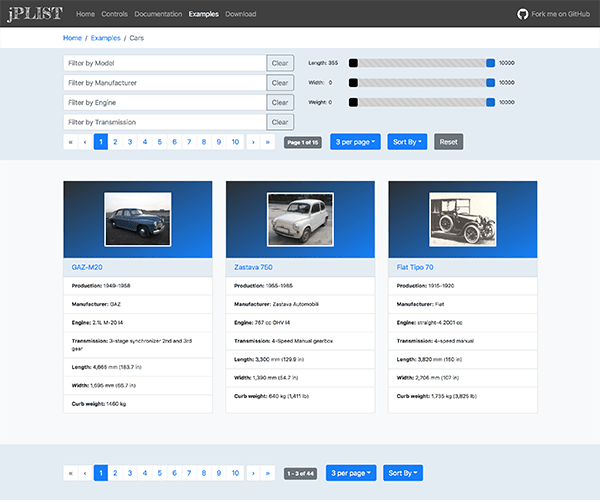
Task: Click the Length slider left handle
Action: tap(353, 63)
